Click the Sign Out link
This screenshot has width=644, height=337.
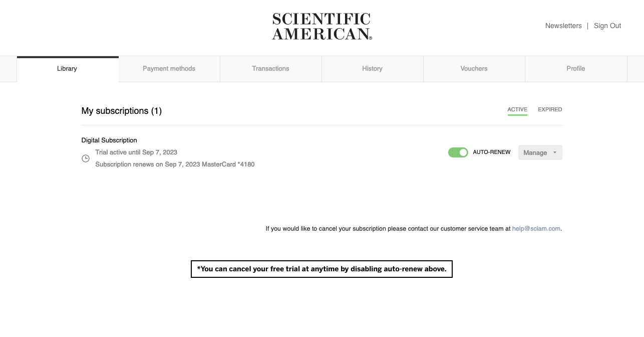[607, 26]
